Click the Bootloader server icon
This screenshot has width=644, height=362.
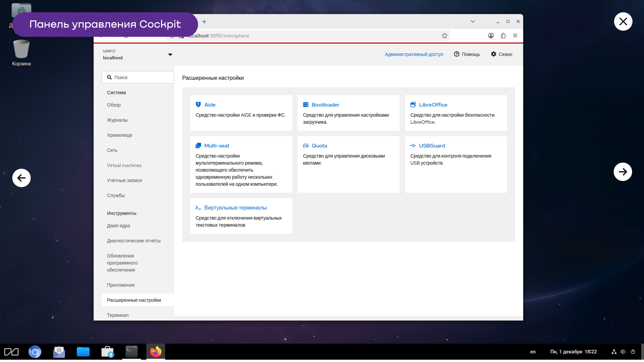[305, 105]
